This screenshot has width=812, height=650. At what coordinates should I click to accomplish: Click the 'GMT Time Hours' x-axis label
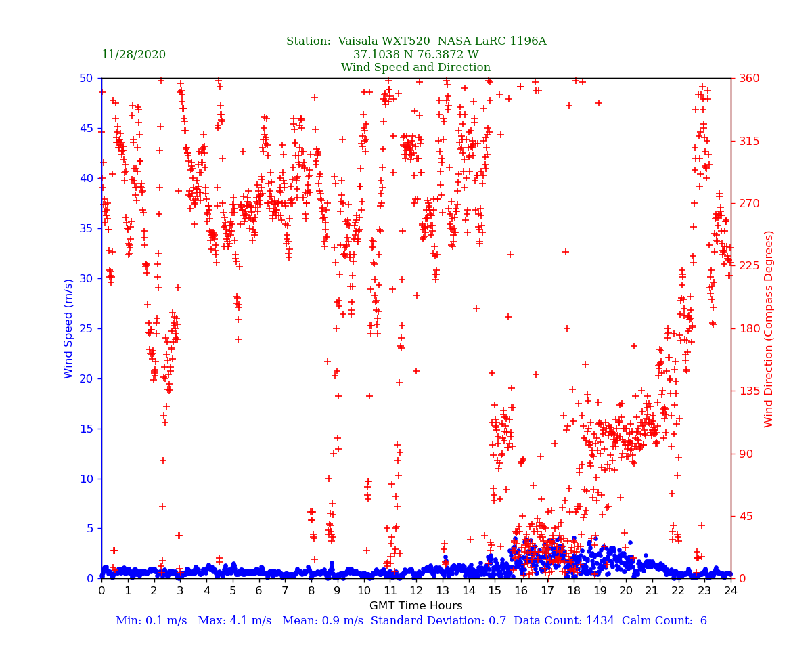[415, 606]
